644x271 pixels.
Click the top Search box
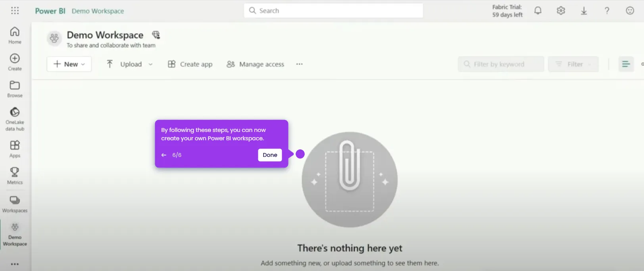pos(333,11)
